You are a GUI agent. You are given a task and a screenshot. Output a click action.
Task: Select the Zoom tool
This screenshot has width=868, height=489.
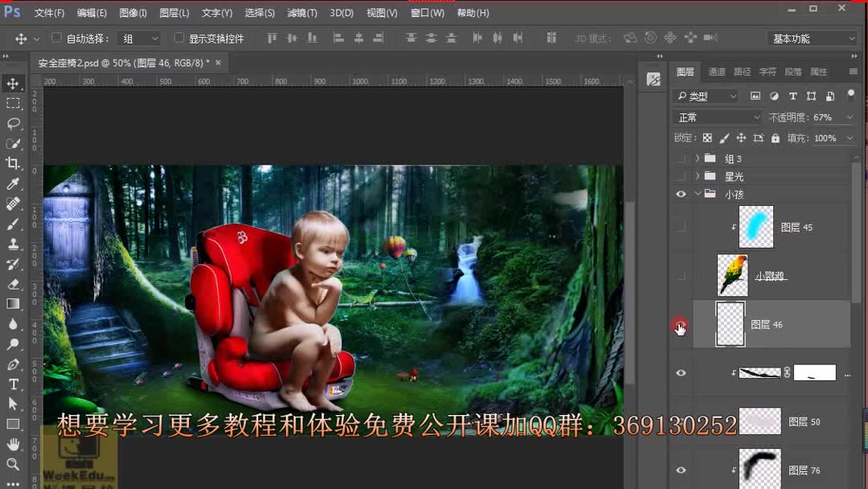[11, 462]
